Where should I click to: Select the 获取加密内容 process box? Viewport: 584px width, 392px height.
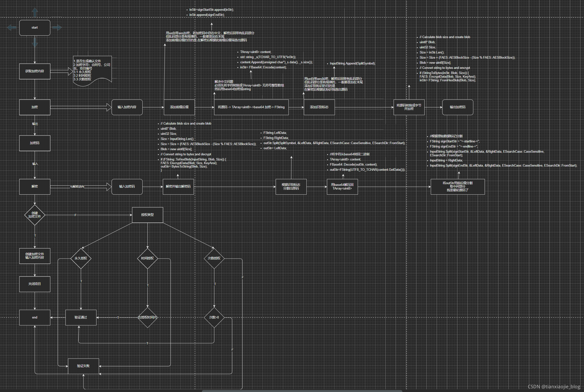[x=35, y=71]
